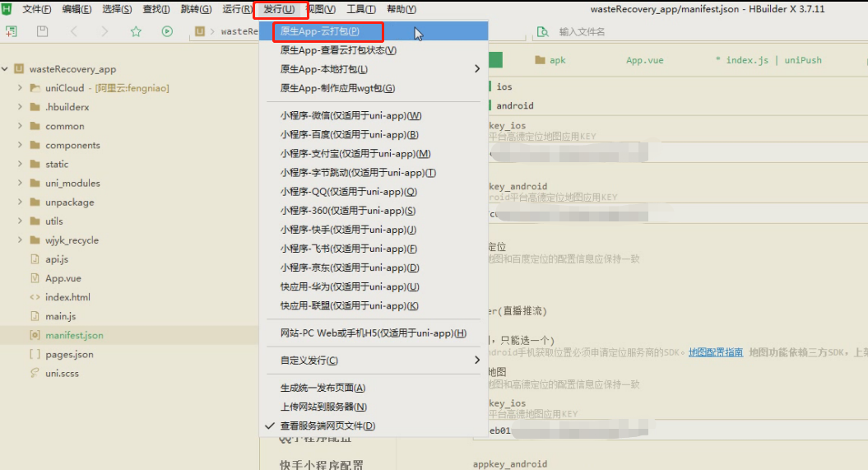Select 快应用-联盟 publish option
868x470 pixels.
(374, 305)
